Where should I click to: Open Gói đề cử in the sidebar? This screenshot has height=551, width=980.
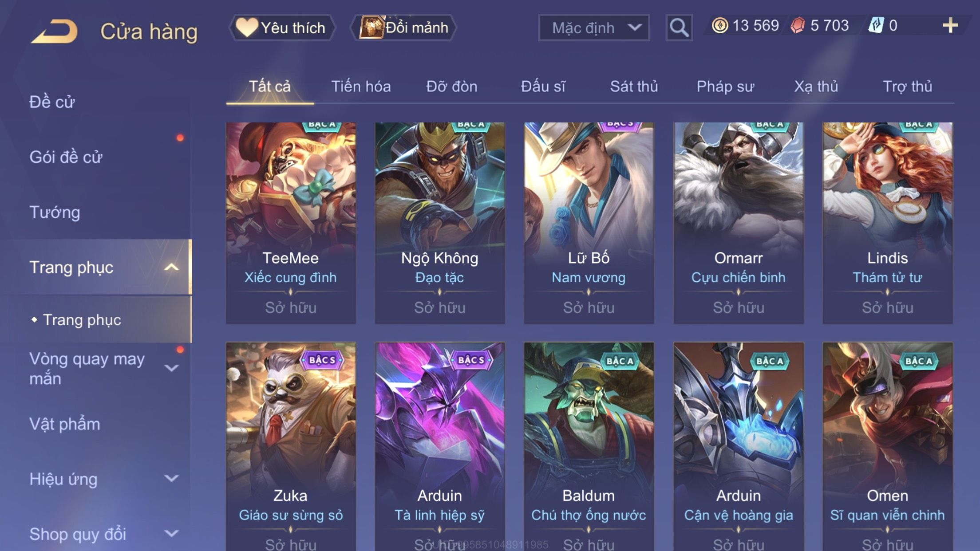click(x=66, y=157)
